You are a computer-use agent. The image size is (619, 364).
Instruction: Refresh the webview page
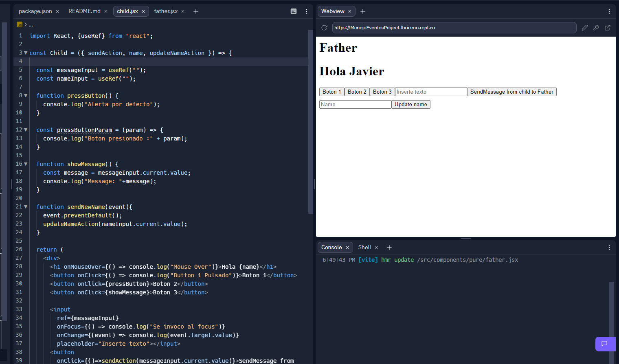pyautogui.click(x=323, y=28)
